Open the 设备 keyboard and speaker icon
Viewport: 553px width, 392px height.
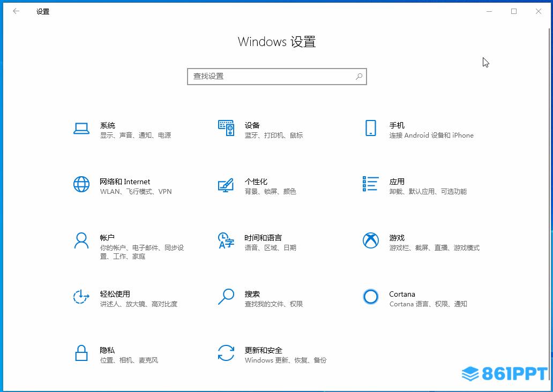coord(226,128)
